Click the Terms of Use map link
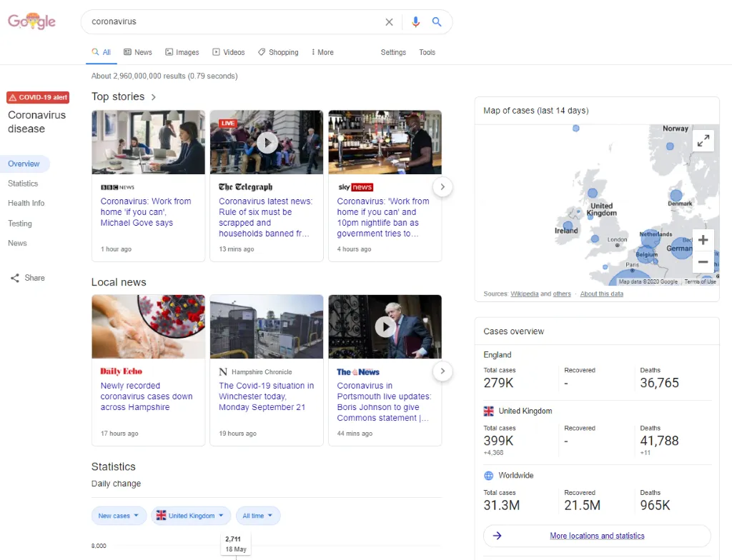 pyautogui.click(x=700, y=282)
